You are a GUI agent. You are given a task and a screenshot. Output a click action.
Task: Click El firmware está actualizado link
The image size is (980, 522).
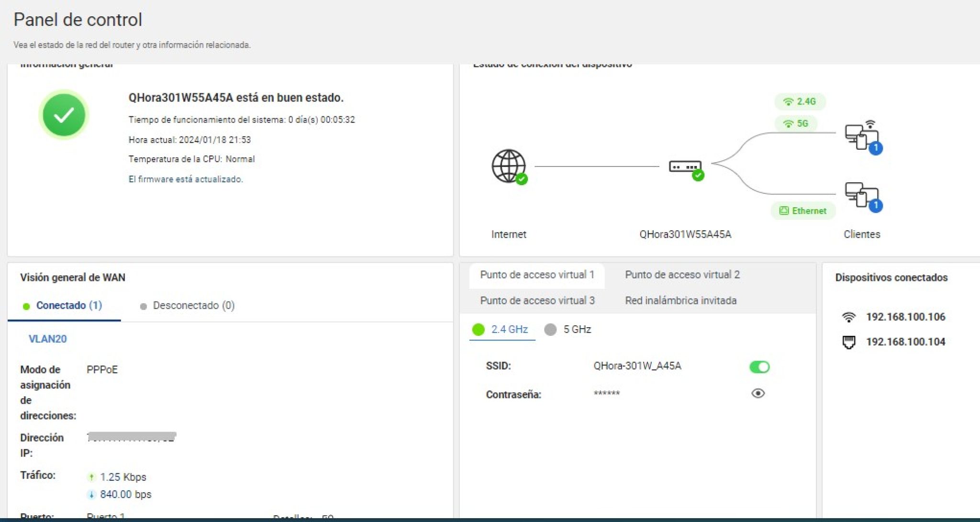[x=185, y=179]
